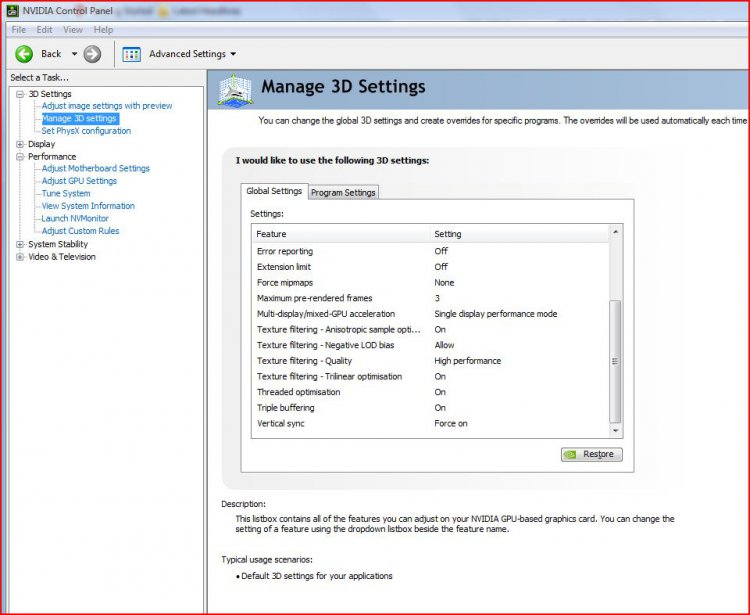The width and height of the screenshot is (750, 615).
Task: Select Texture filtering Anisotropic sample row
Action: (430, 329)
